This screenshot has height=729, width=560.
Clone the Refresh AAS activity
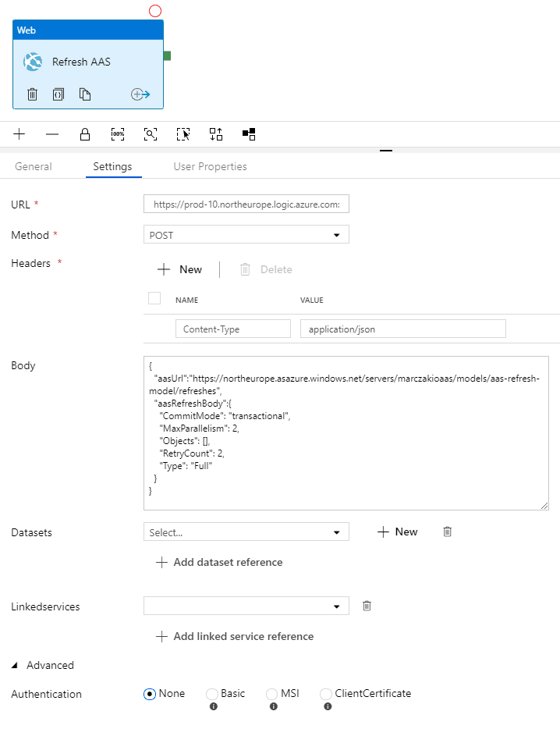point(84,94)
